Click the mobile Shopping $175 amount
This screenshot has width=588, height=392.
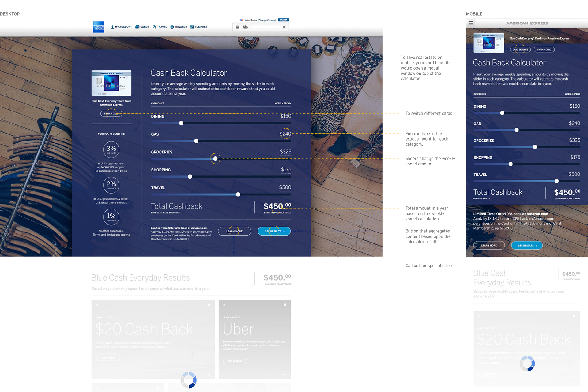click(x=575, y=157)
